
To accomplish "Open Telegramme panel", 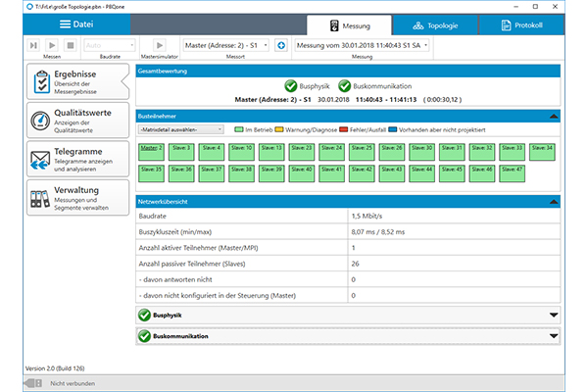I will coord(78,159).
